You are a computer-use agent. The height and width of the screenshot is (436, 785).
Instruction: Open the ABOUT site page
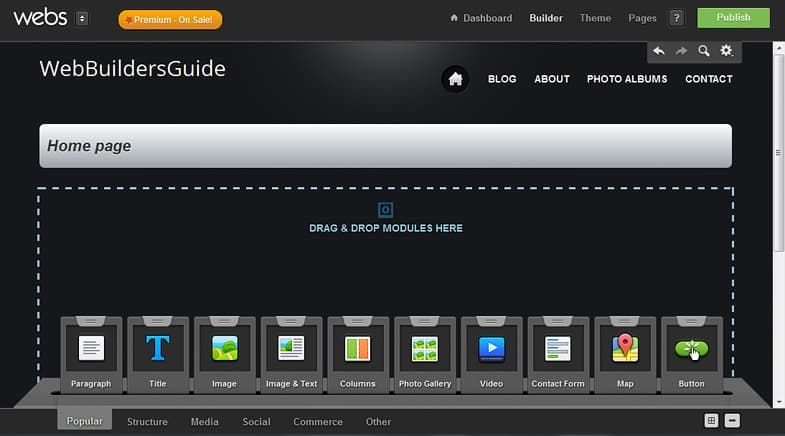[x=552, y=79]
